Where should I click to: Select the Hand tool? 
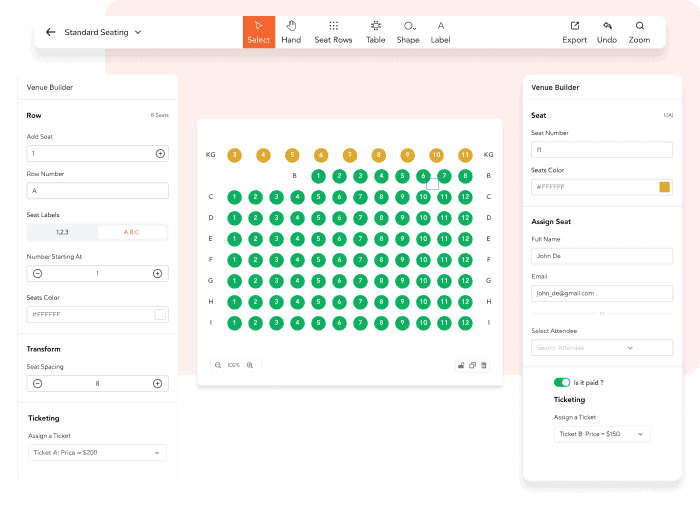coord(291,32)
